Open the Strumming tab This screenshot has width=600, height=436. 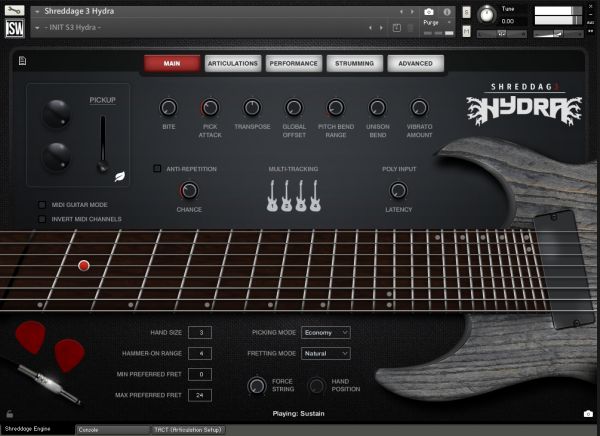tap(354, 63)
